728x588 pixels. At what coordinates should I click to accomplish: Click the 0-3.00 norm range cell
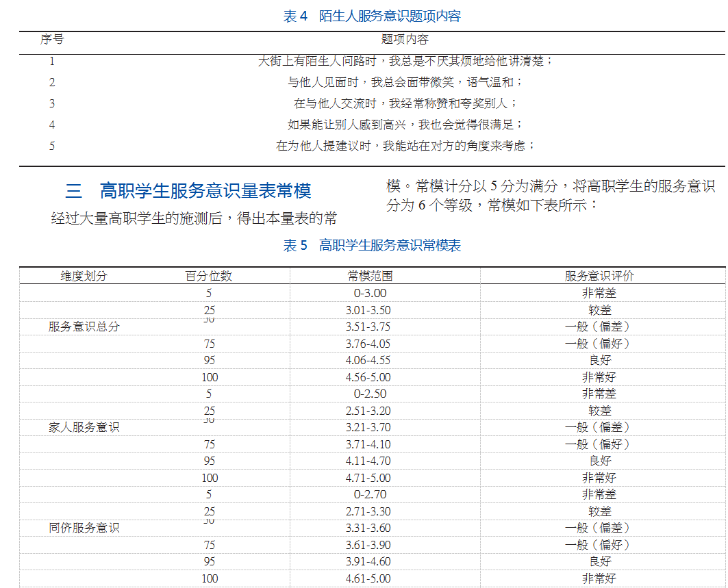click(x=371, y=293)
